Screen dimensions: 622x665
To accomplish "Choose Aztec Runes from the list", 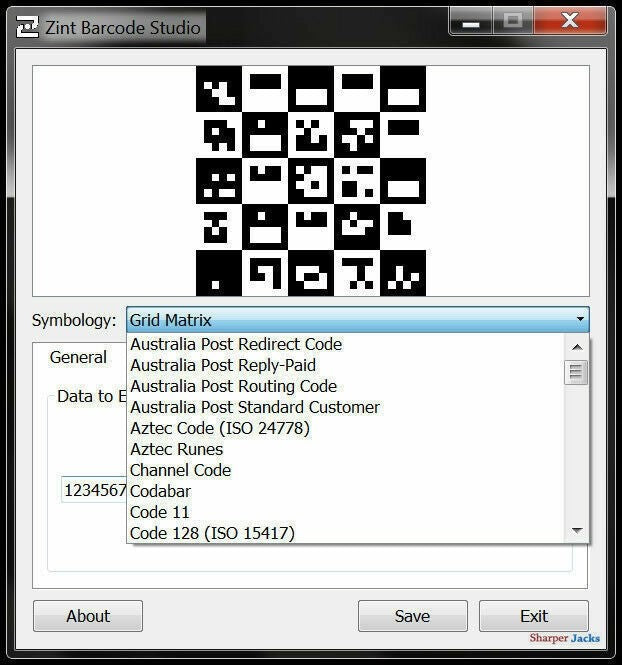I will coord(177,449).
